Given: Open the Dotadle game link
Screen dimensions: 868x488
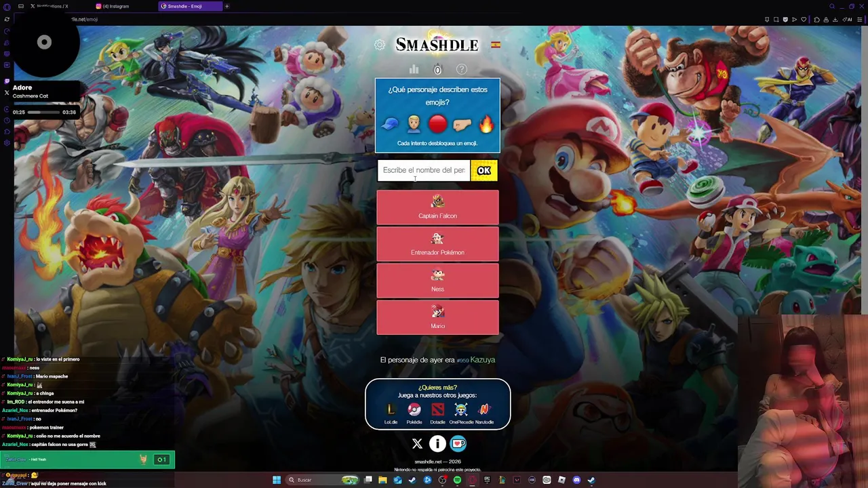Looking at the screenshot, I should [437, 413].
